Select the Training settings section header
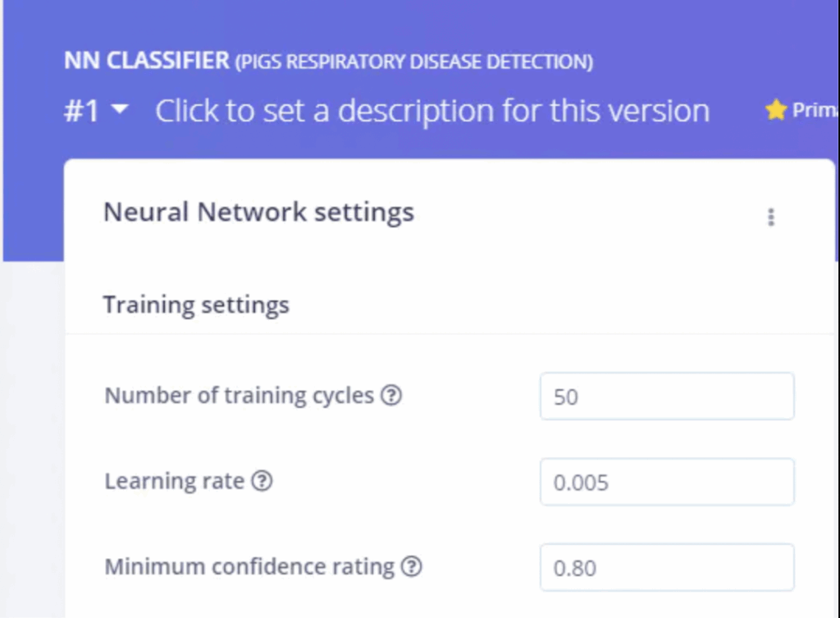 click(196, 305)
